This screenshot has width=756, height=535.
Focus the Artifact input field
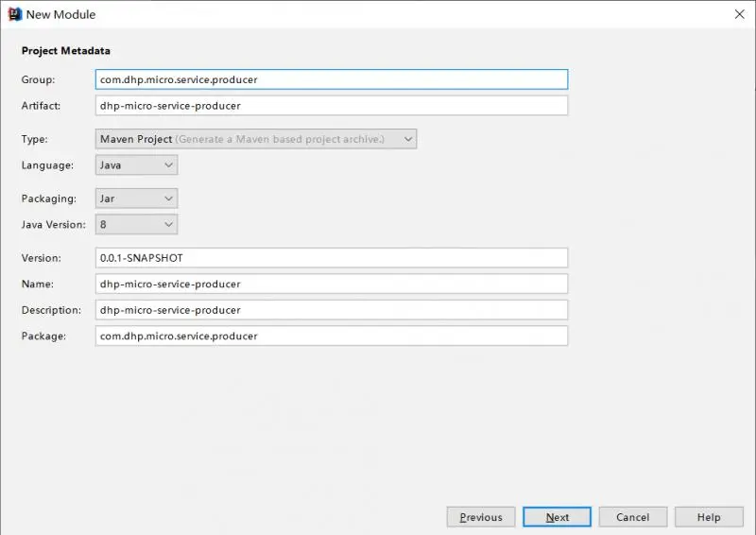[x=332, y=106]
